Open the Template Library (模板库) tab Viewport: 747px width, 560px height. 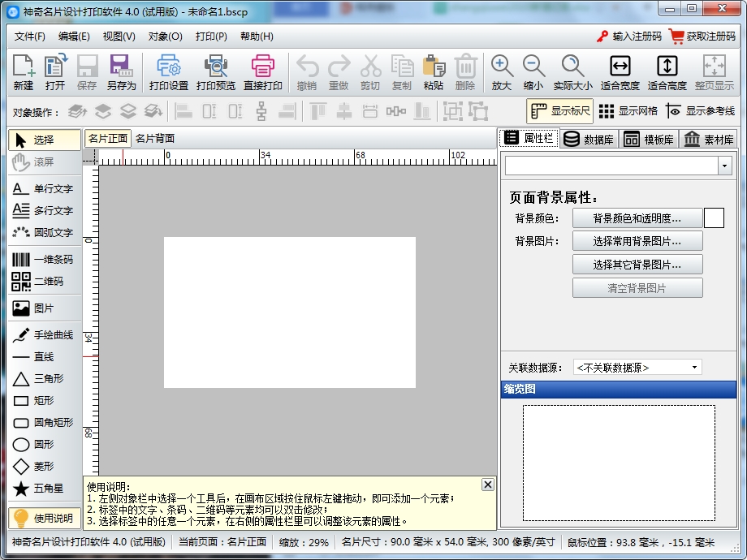649,139
